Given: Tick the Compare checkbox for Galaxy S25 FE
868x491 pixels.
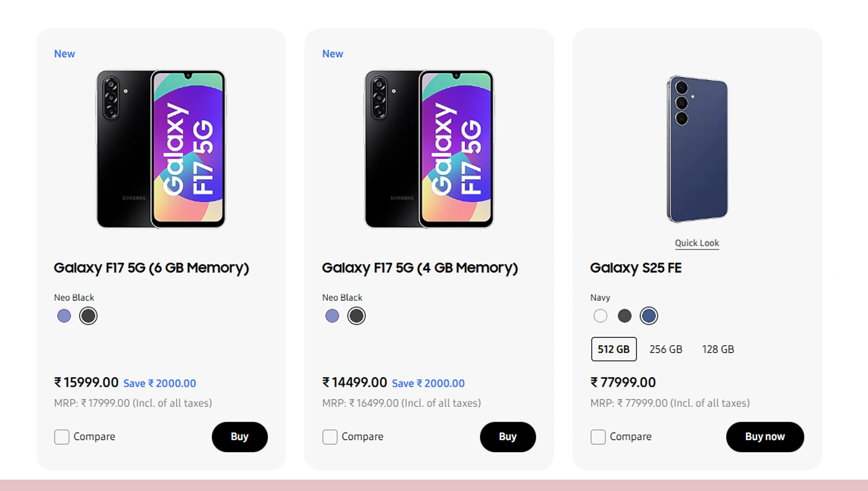Looking at the screenshot, I should point(598,437).
